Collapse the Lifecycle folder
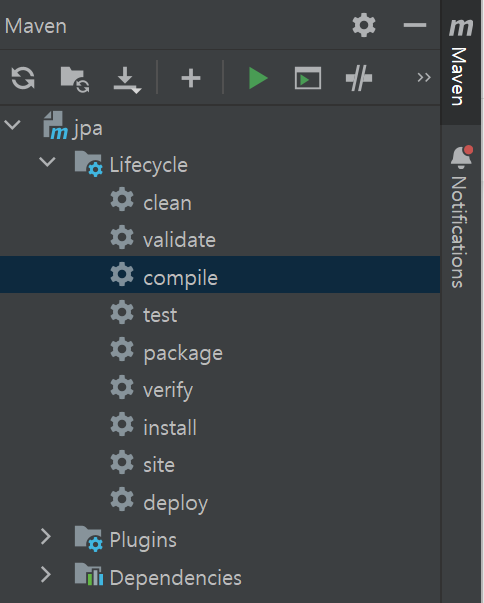 (47, 162)
